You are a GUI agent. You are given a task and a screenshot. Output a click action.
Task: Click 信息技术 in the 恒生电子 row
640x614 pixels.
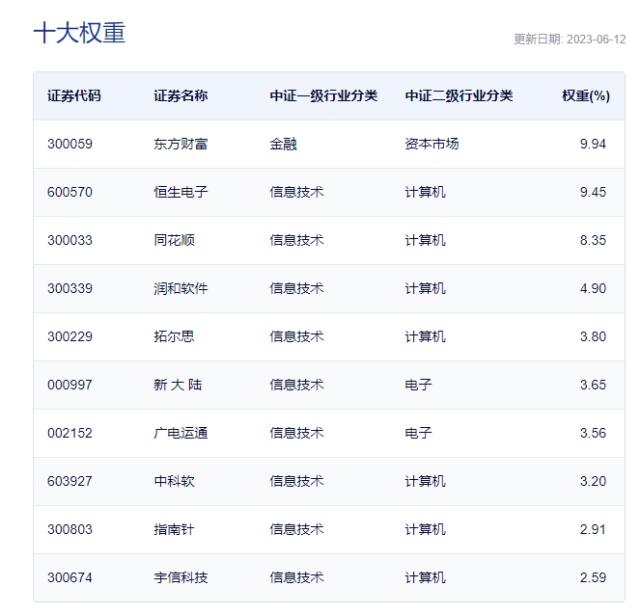pos(297,192)
